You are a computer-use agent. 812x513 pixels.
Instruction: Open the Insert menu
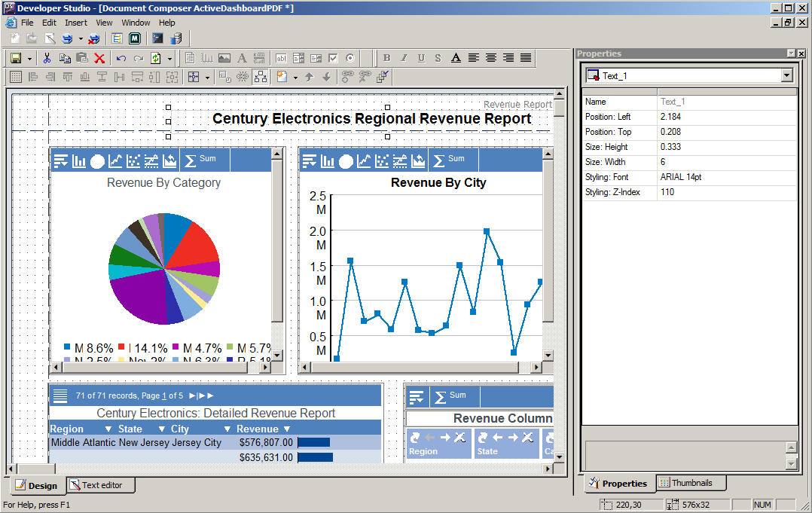[x=76, y=23]
